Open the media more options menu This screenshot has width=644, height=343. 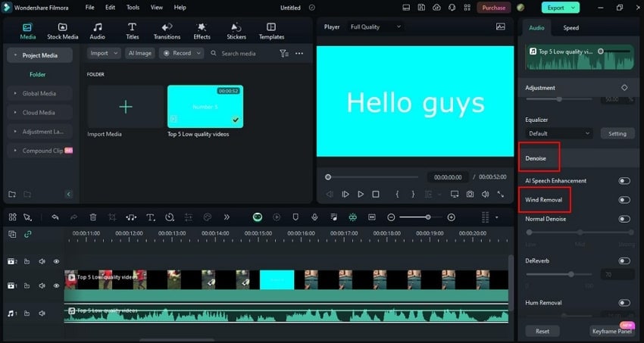[x=299, y=53]
